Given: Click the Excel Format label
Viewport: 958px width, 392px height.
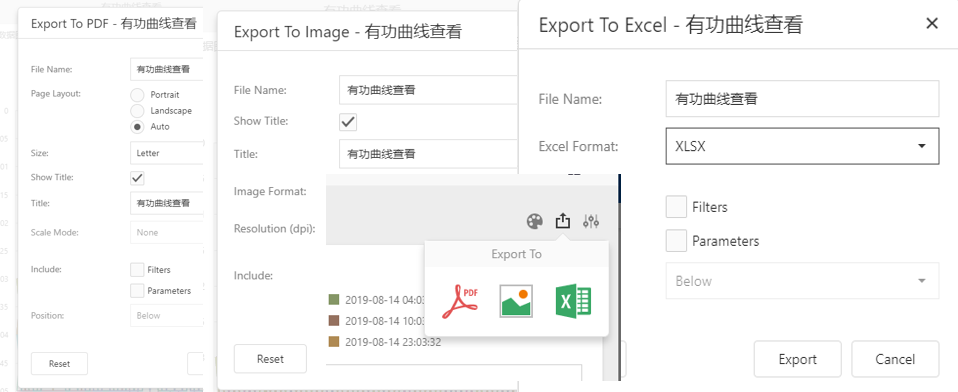Looking at the screenshot, I should tap(579, 147).
